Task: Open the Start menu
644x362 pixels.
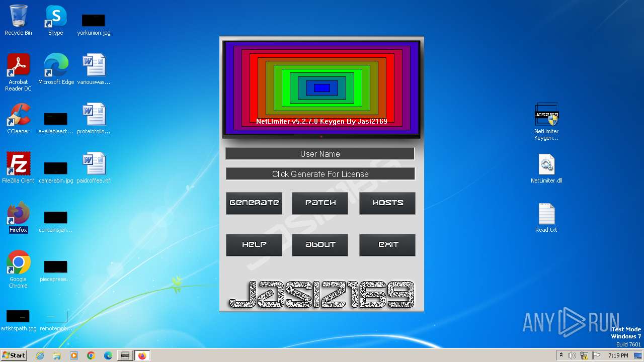Action: (x=14, y=355)
